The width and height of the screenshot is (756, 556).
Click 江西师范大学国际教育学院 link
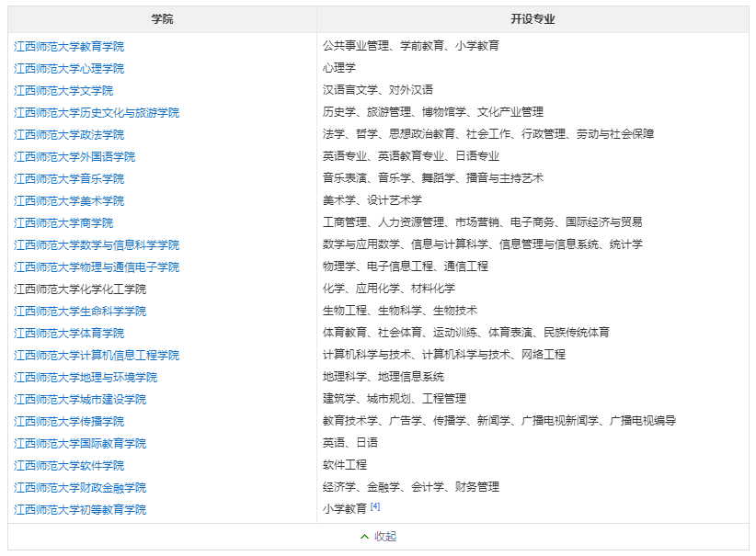pyautogui.click(x=80, y=444)
